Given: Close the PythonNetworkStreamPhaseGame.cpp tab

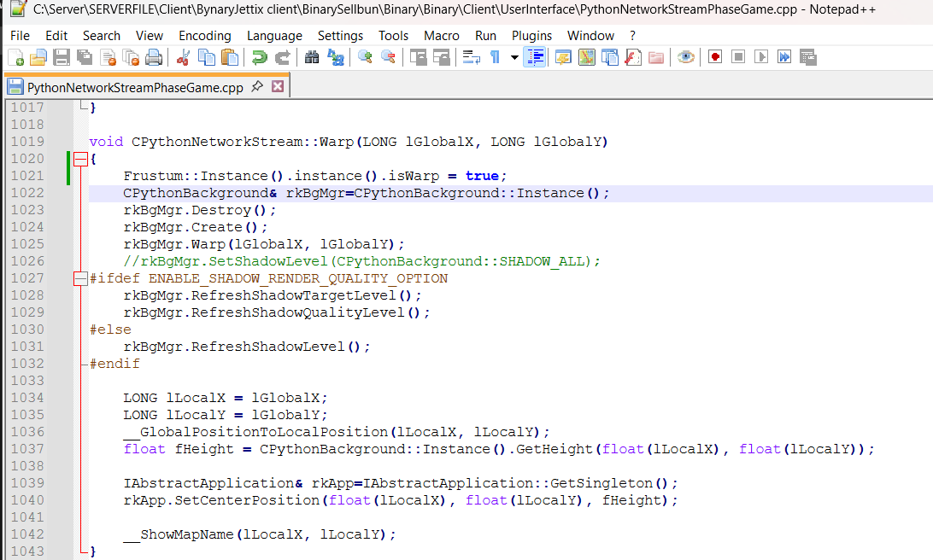Looking at the screenshot, I should click(x=278, y=87).
